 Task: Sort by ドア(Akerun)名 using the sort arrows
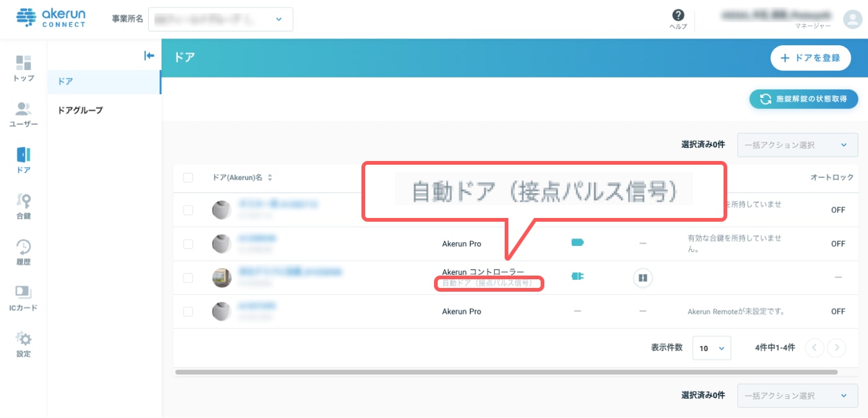pyautogui.click(x=270, y=178)
